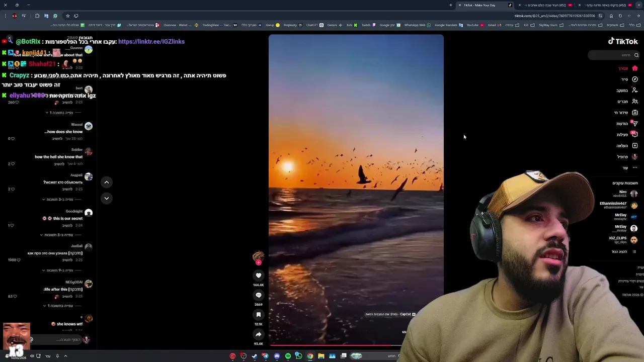644x362 pixels.
Task: Open Upload plus icon in sidebar
Action: click(635, 146)
